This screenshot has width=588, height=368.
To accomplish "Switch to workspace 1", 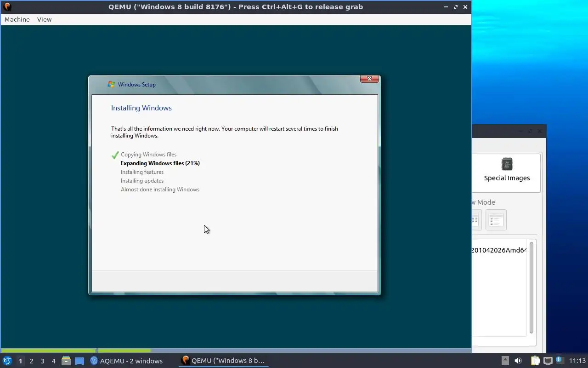I will tap(20, 361).
